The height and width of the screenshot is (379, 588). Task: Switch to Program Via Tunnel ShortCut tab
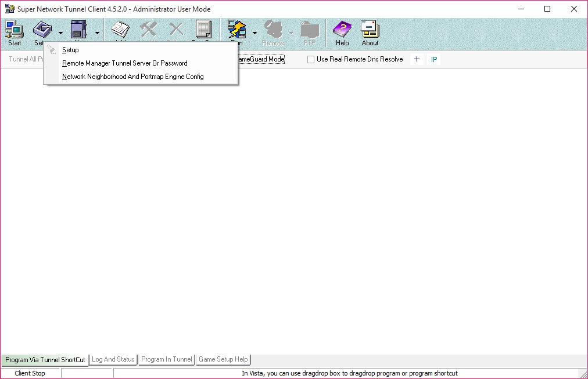coord(45,360)
